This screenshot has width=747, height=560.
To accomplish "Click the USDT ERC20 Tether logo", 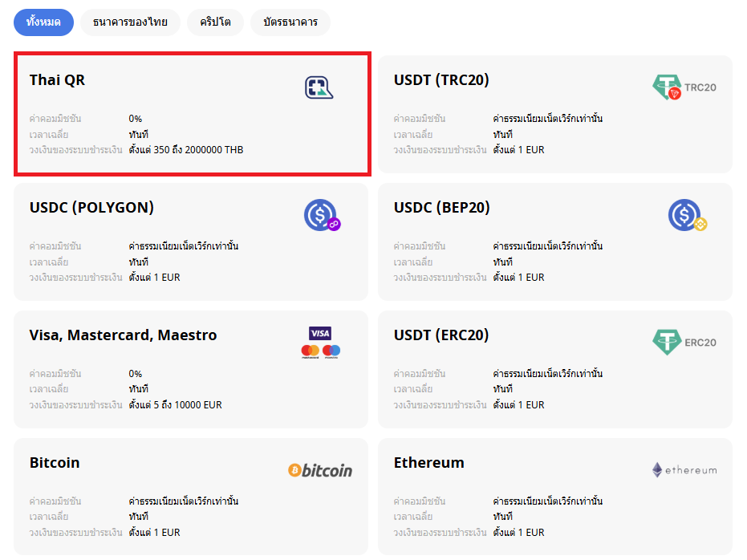I will [684, 343].
